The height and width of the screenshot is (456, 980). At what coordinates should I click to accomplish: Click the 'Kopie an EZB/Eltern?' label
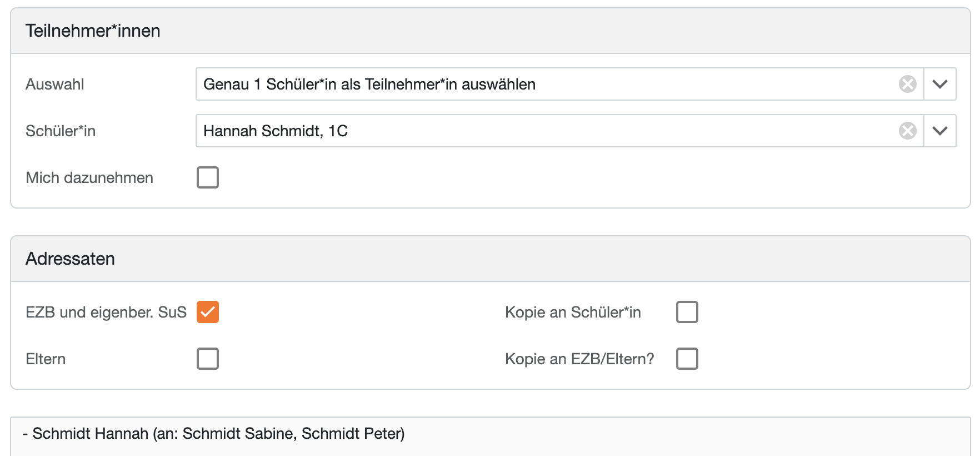click(579, 359)
